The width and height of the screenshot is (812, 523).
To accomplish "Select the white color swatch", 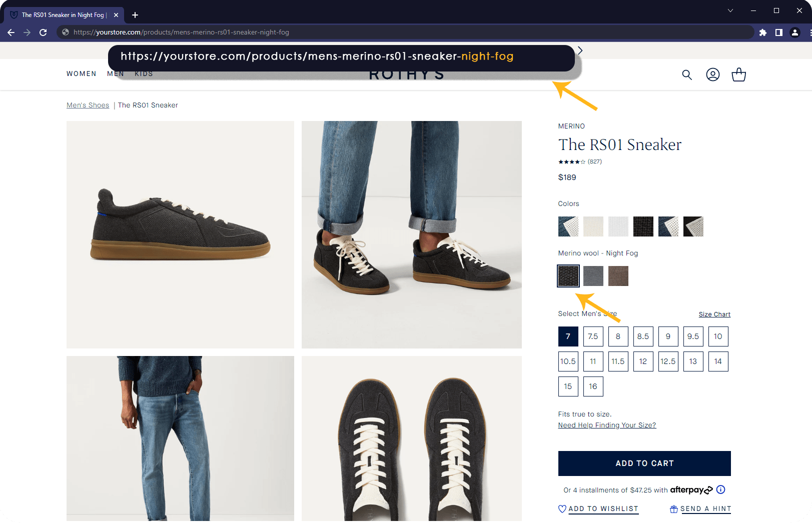I will [618, 226].
